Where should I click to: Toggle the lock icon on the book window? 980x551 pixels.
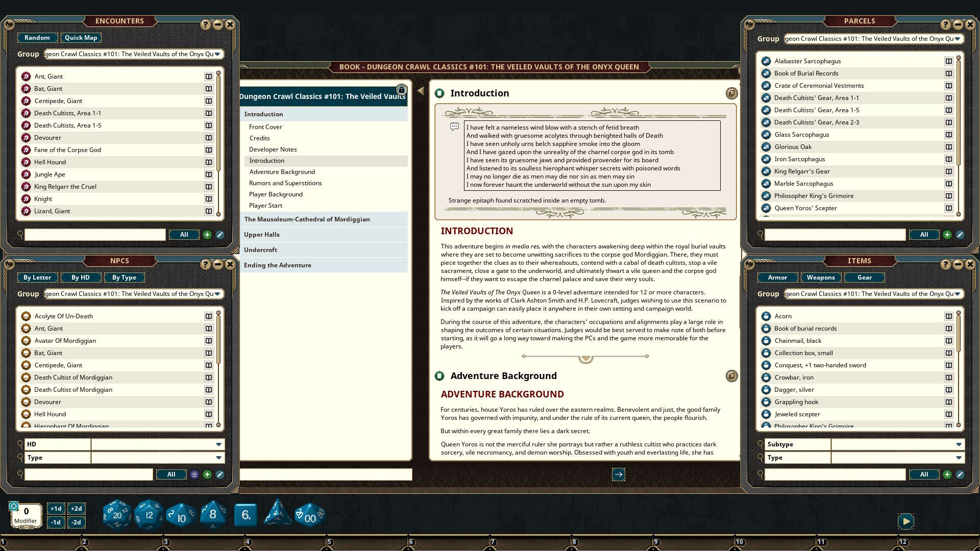coord(403,90)
